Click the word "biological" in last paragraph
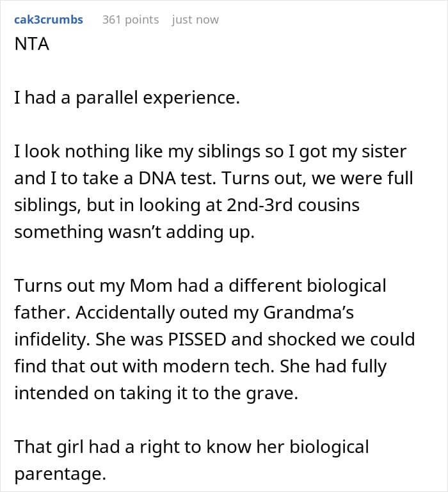 [x=329, y=447]
